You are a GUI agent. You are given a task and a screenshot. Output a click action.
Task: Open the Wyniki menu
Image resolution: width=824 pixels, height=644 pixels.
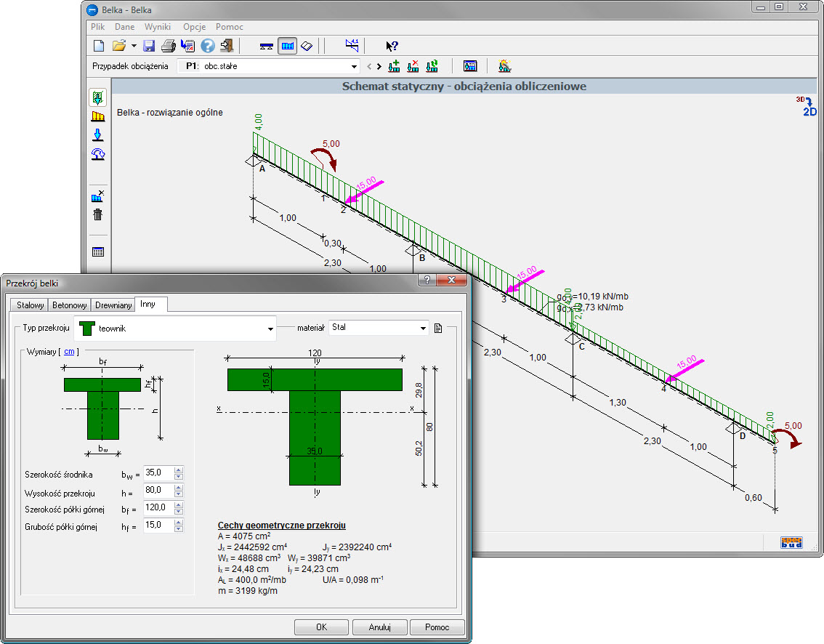tap(158, 26)
